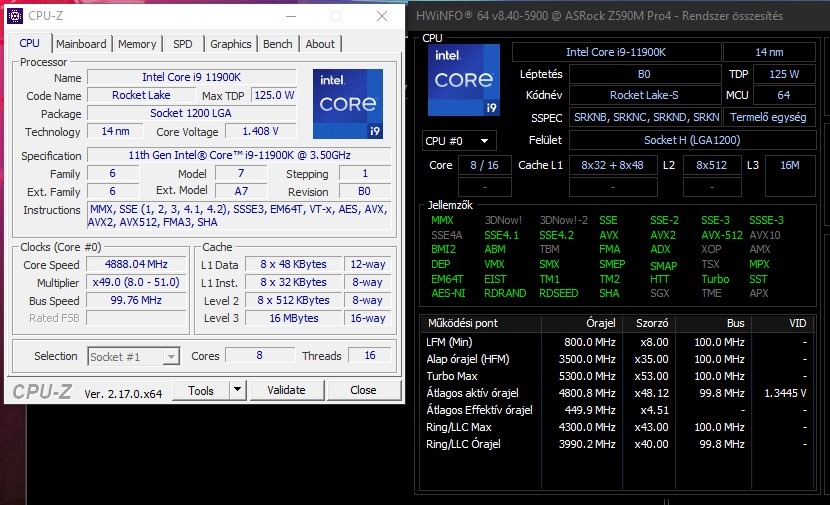Click the empty Rated FSB field
This screenshot has height=505, width=830.
136,318
